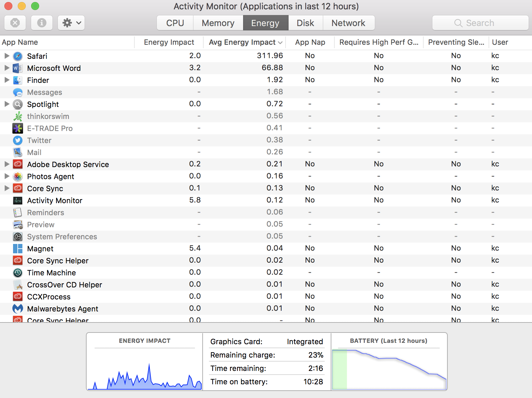Select the Microsoft Word 66.88 value
This screenshot has height=398, width=532.
pos(272,68)
